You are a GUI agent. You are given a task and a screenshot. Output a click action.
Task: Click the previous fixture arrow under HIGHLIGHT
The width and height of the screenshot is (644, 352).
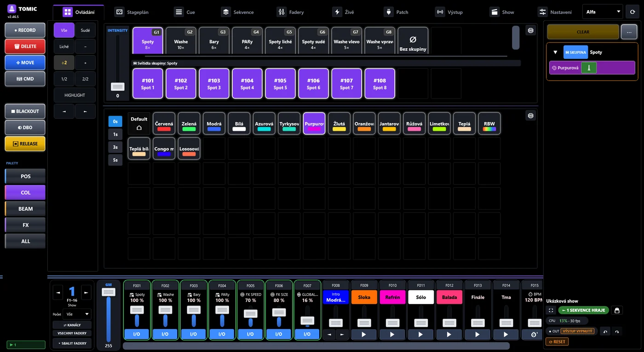coord(64,111)
